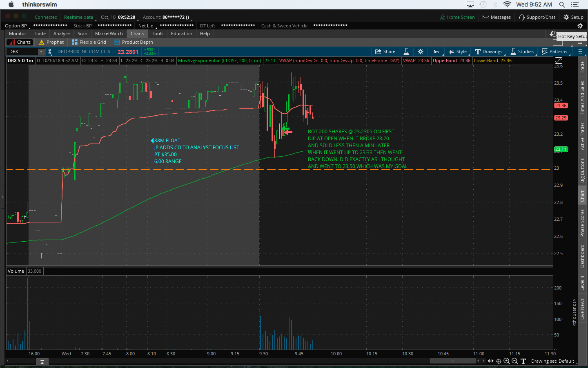
Task: Open the Phase Scores side panel
Action: pyautogui.click(x=583, y=223)
